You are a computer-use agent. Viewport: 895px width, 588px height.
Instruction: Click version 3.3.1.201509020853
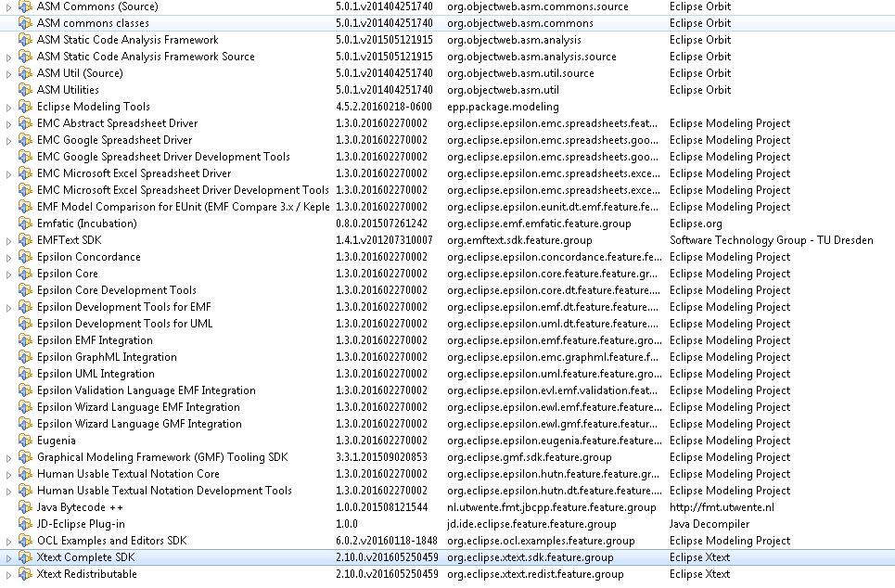381,457
